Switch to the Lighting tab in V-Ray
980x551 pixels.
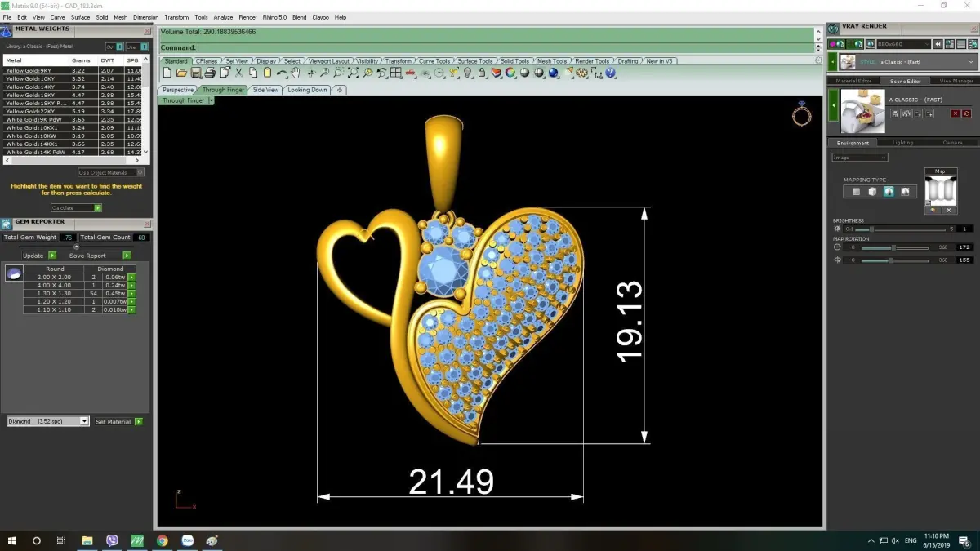point(902,143)
